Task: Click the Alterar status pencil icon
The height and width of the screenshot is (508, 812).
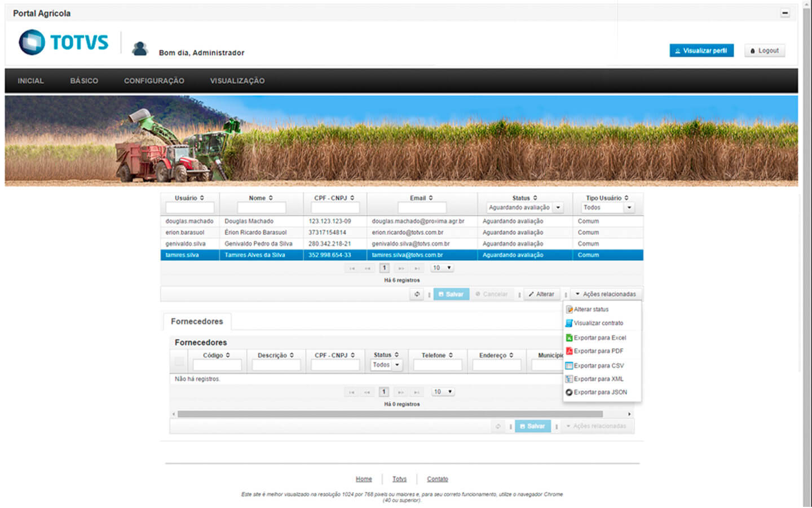Action: 570,309
